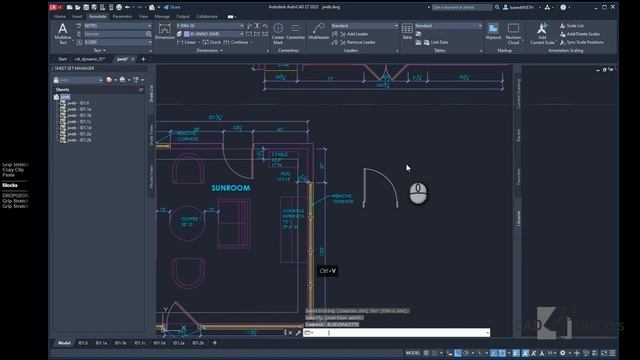The width and height of the screenshot is (640, 360).
Task: Click the keyword search field in title bar
Action: 462,7
